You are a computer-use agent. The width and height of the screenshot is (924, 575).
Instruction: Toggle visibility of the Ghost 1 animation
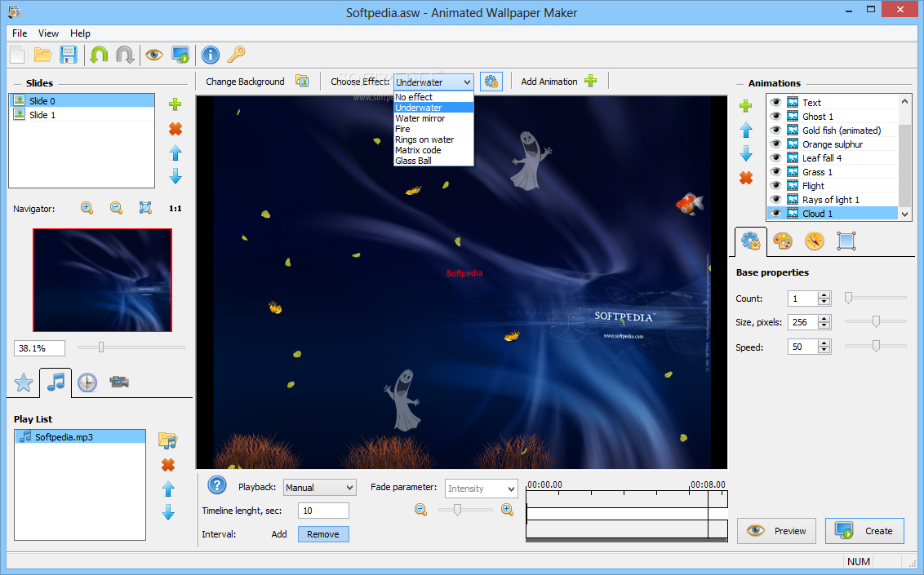[775, 116]
